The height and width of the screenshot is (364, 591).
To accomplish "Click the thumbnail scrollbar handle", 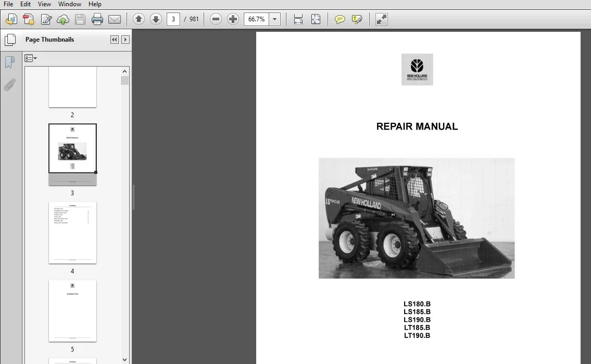I will point(125,81).
